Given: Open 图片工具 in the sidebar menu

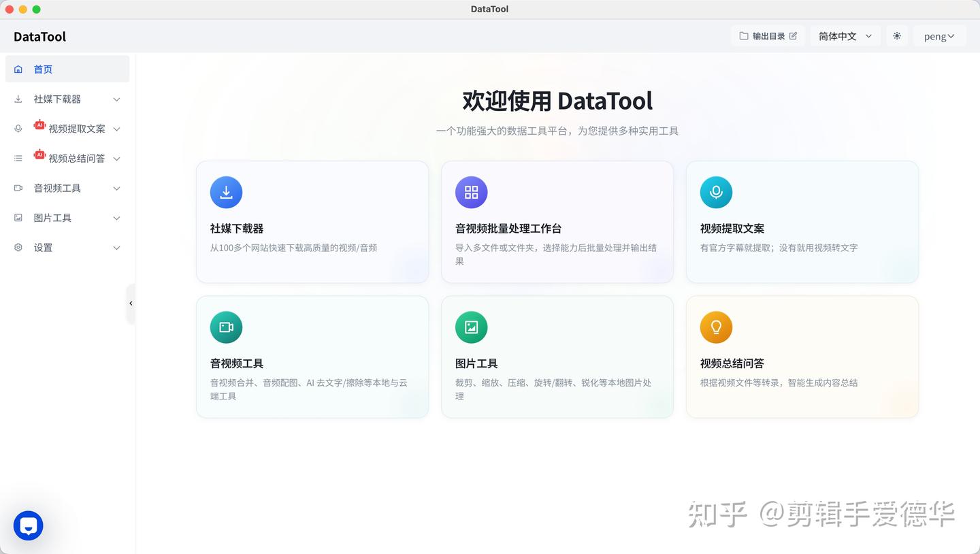Looking at the screenshot, I should (67, 218).
